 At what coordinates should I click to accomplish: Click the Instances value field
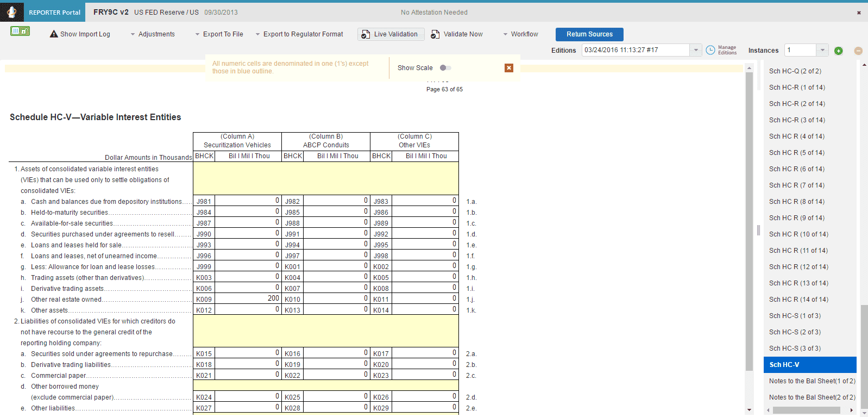(801, 50)
